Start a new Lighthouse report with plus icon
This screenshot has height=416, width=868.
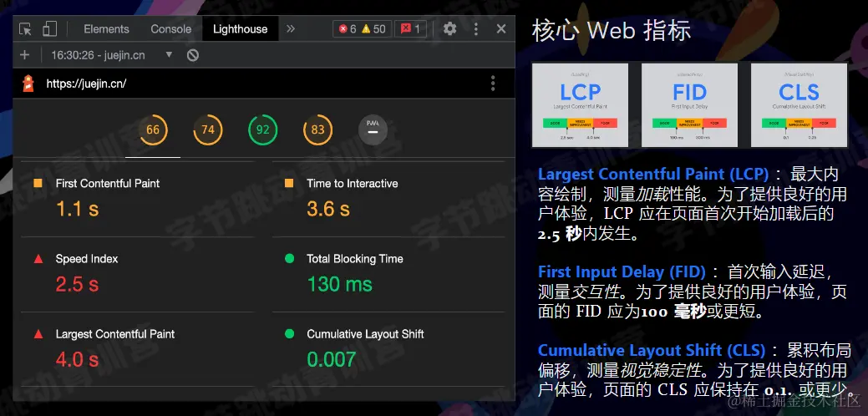(24, 55)
